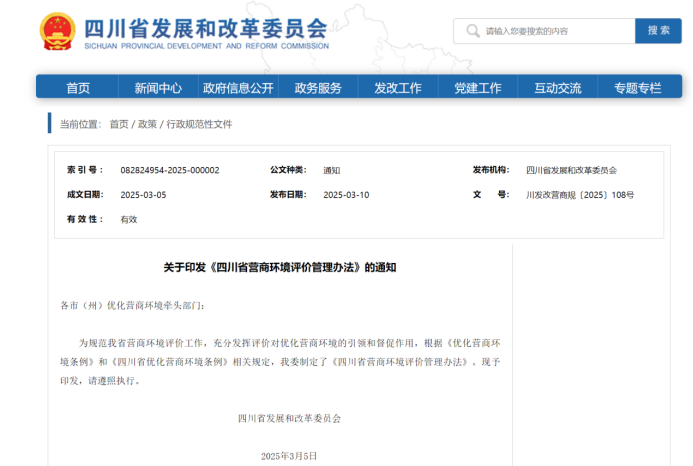Open 政府信息公开 menu item
Screen dimensions: 693x466
(238, 88)
